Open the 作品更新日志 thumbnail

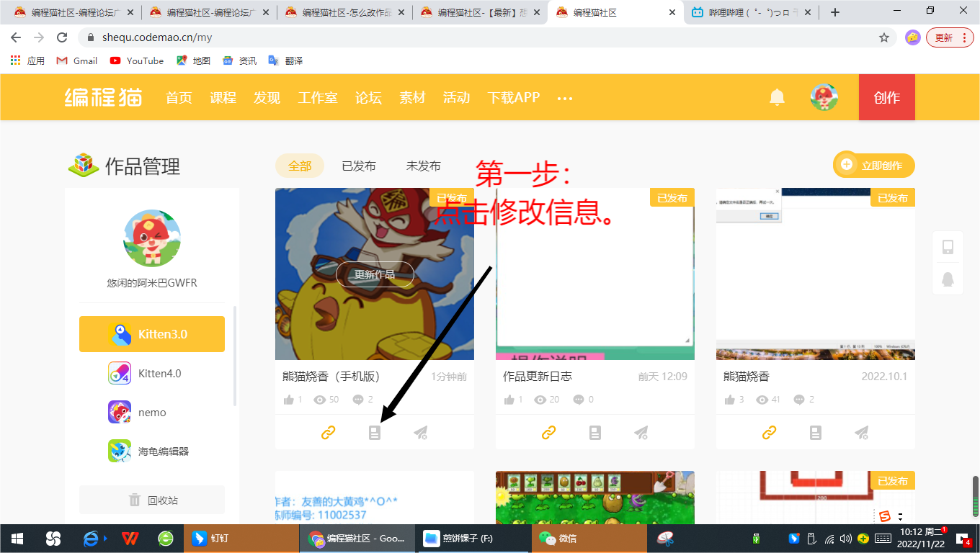(595, 274)
